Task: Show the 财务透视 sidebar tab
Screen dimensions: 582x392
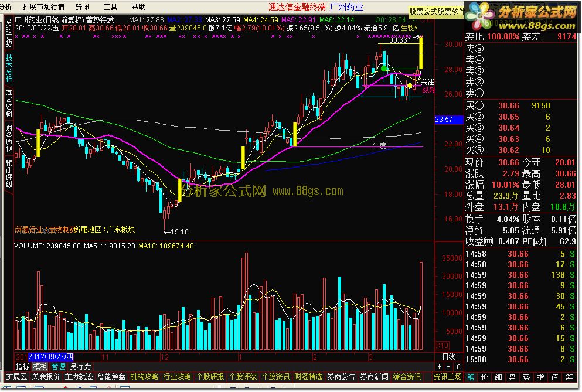Action: pyautogui.click(x=9, y=138)
